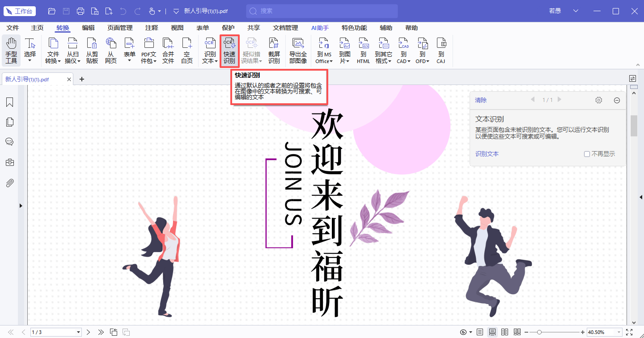This screenshot has height=338, width=644.
Task: Go to next page using status bar arrow
Action: 89,332
